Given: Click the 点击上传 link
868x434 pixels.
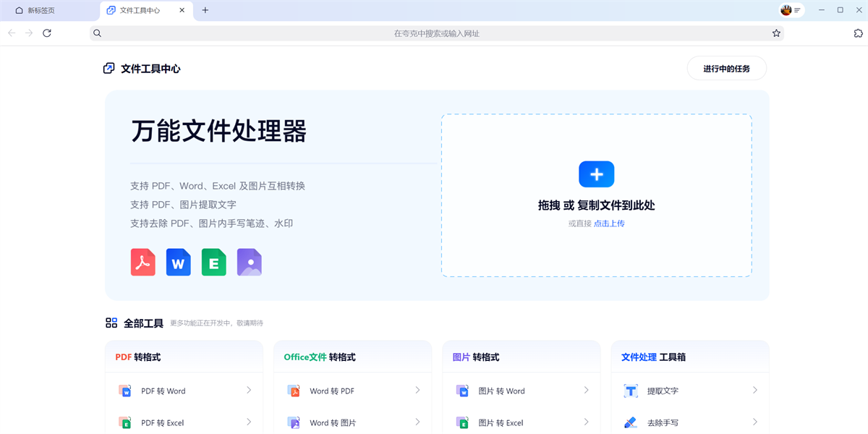Looking at the screenshot, I should point(609,224).
